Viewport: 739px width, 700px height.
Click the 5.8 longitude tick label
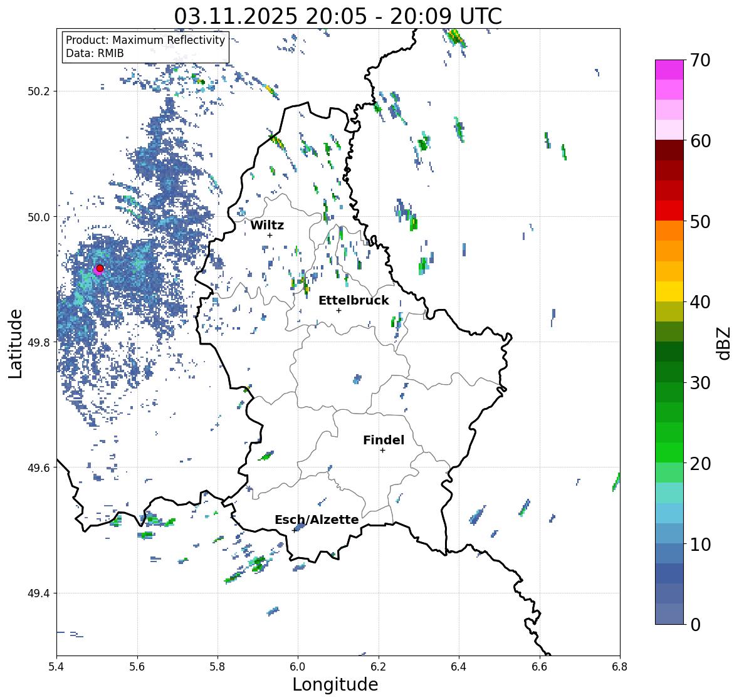[218, 666]
